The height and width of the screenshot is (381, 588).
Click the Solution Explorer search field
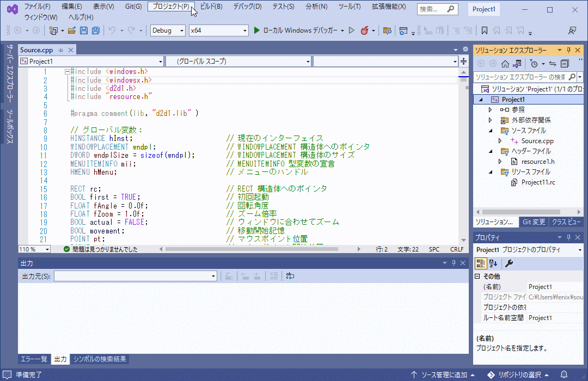(520, 77)
